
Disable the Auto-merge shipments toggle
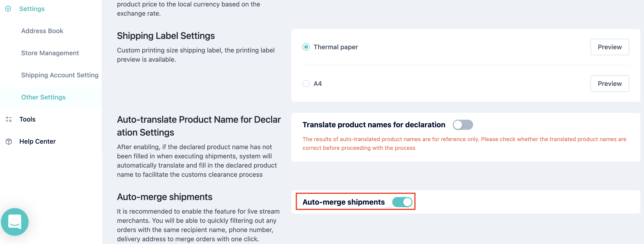[x=402, y=202]
